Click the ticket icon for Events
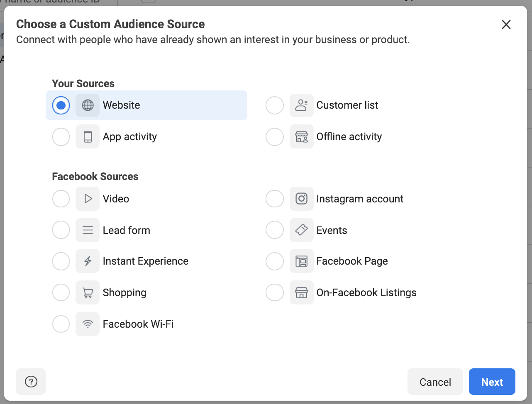532x404 pixels. 302,230
